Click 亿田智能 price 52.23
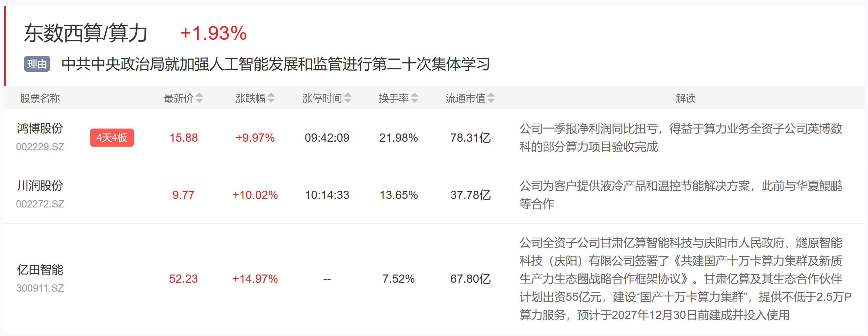The image size is (868, 336). [183, 279]
